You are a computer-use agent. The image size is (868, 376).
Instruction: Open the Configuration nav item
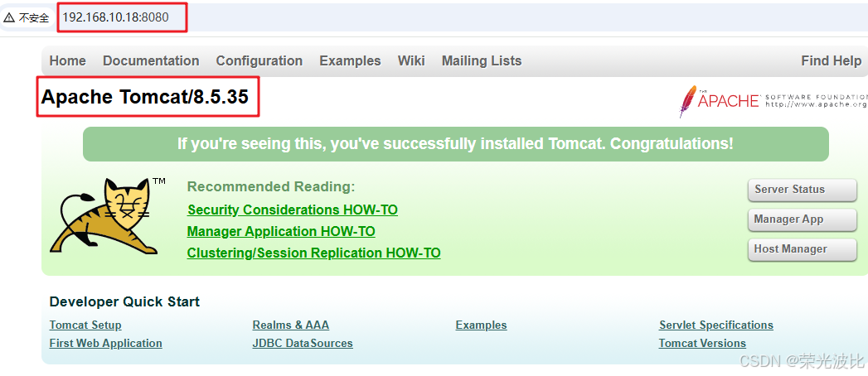(259, 60)
